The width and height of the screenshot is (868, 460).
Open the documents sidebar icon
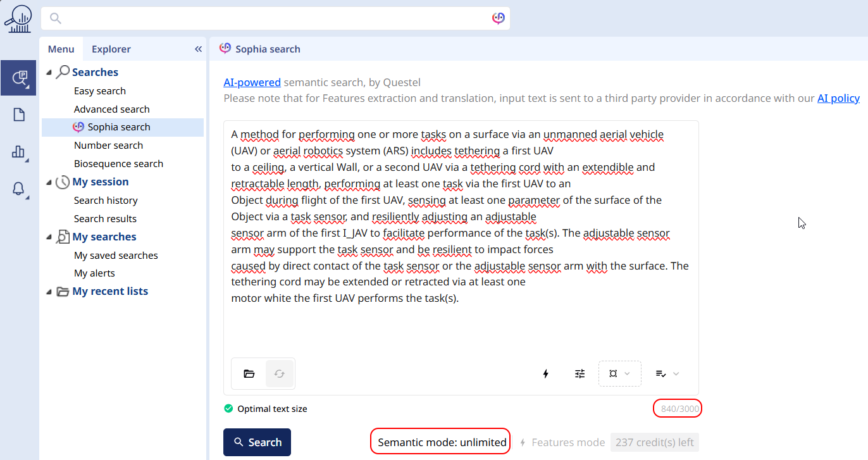[18, 115]
